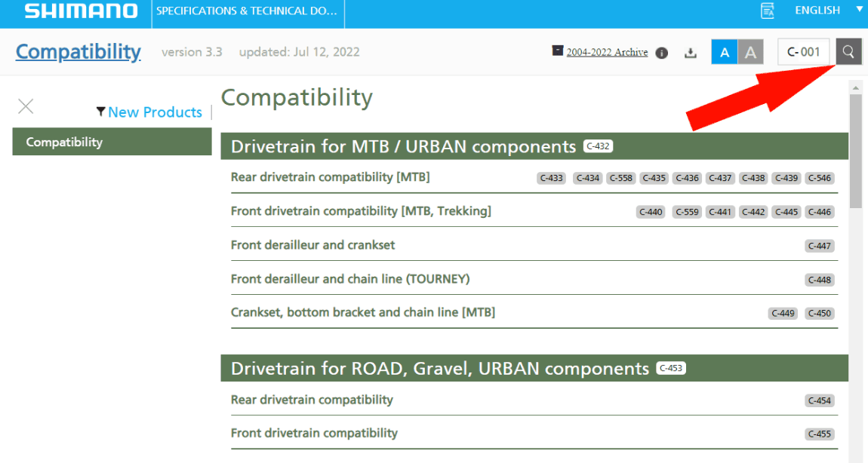Open the C-447 code tag
Image resolution: width=868 pixels, height=463 pixels.
819,246
